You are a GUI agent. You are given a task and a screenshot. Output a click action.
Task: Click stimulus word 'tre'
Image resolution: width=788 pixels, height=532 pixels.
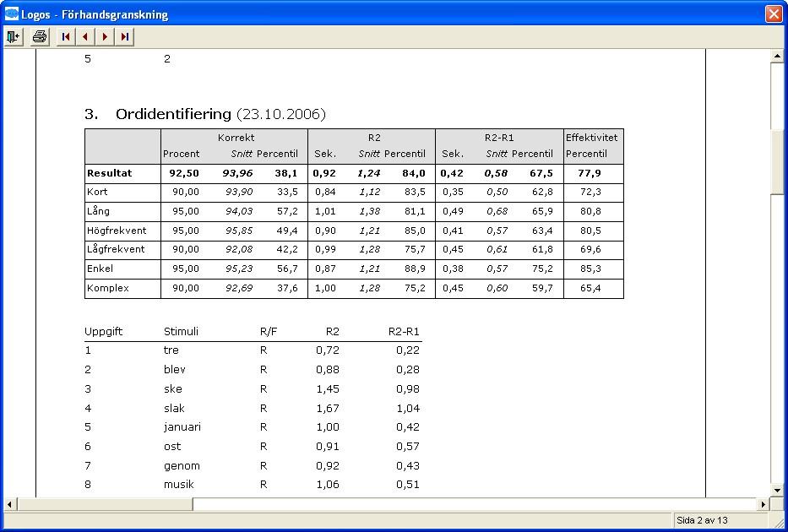171,350
